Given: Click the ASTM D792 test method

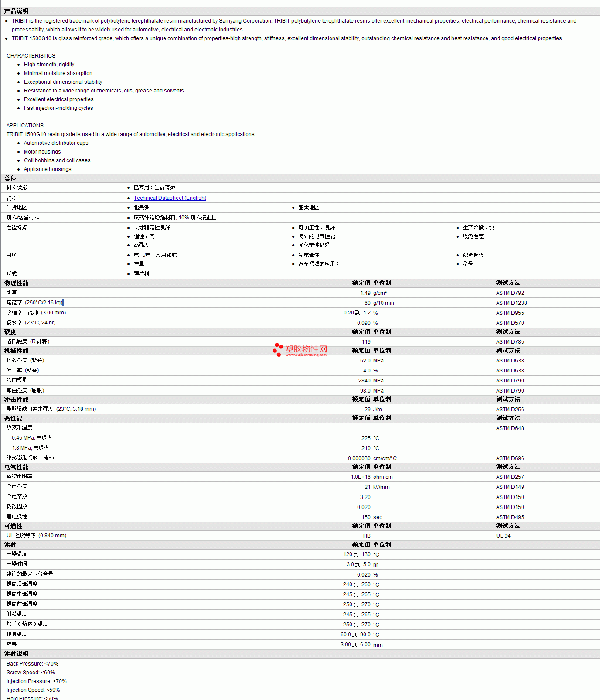Looking at the screenshot, I should point(510,293).
